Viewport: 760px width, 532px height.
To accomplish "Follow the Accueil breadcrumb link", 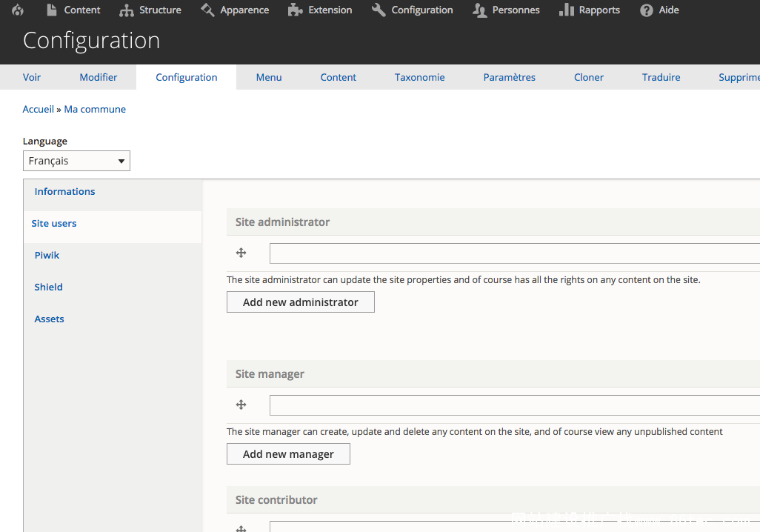I will pyautogui.click(x=39, y=109).
